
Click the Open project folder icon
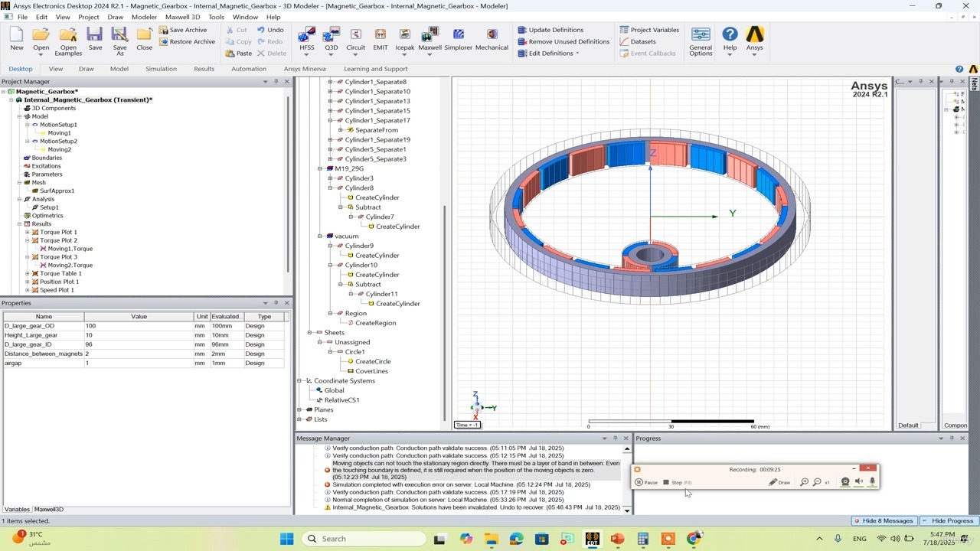pos(41,34)
